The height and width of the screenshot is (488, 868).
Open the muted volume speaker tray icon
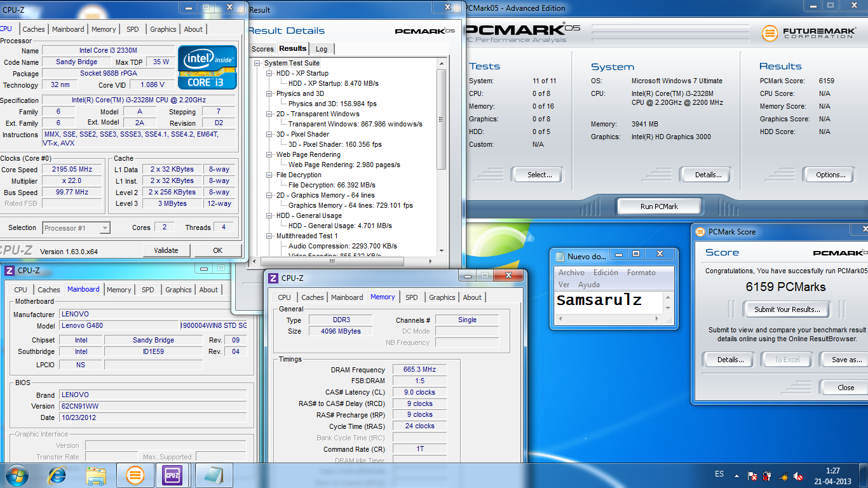point(798,475)
